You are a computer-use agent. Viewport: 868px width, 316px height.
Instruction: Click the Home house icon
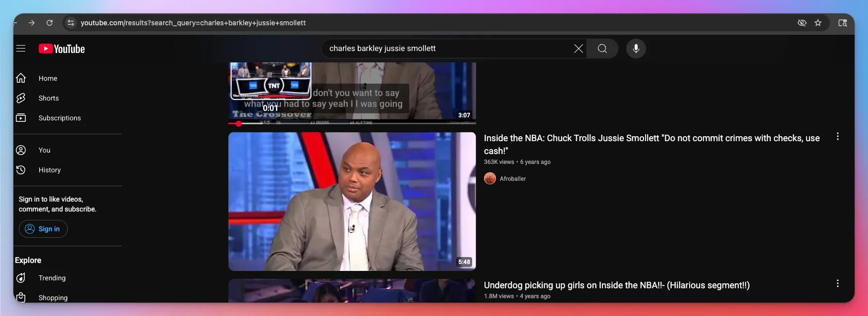point(21,78)
